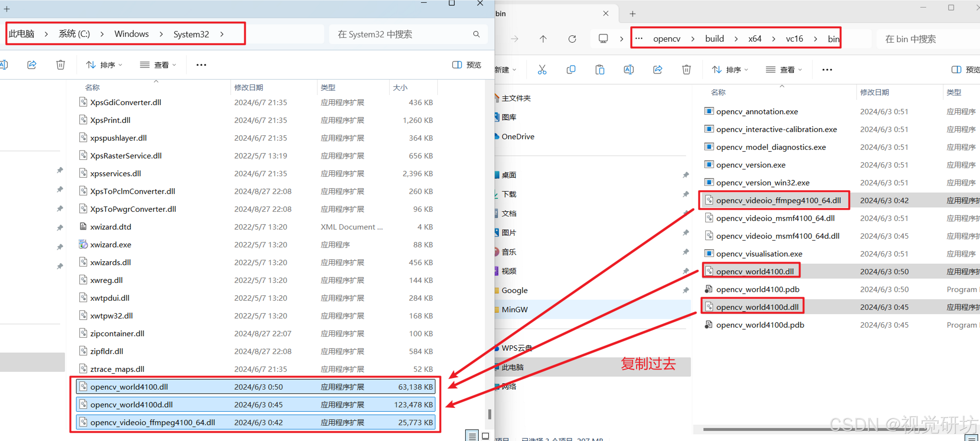Click monitor icon in bin address bar

click(604, 39)
